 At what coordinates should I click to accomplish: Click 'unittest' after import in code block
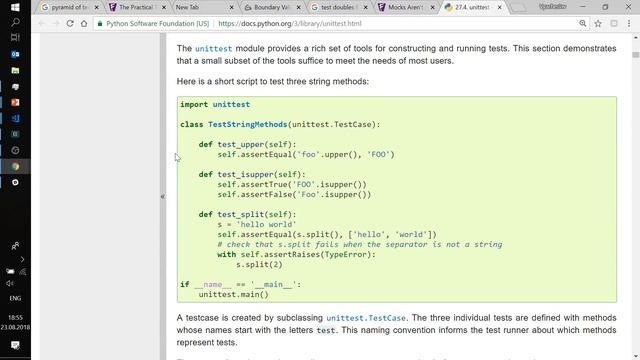(x=231, y=104)
